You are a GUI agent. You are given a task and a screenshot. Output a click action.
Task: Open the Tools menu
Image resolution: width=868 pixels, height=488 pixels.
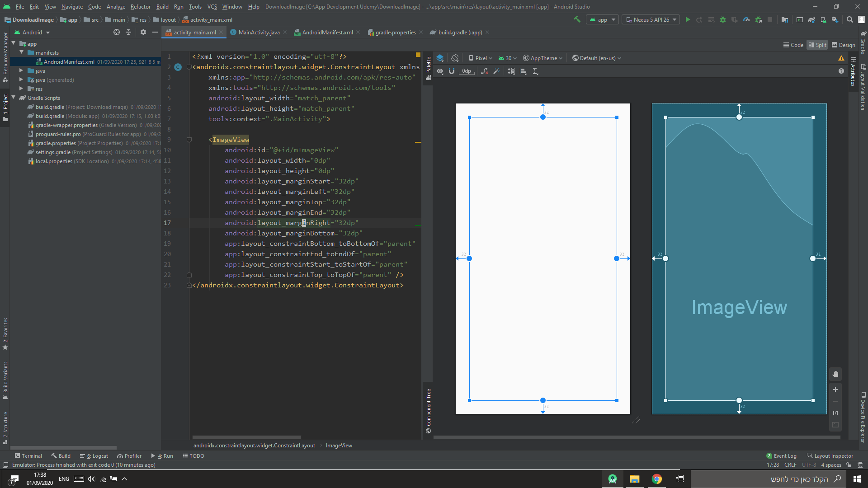pyautogui.click(x=195, y=6)
